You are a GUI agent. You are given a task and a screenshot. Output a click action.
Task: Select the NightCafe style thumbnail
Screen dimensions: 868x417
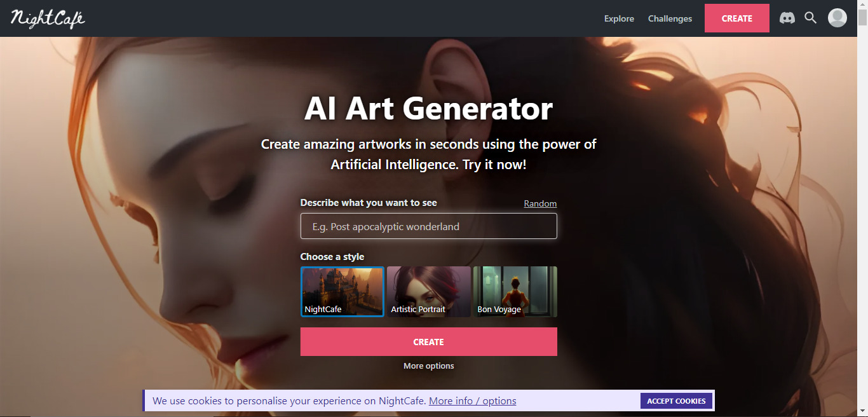(x=342, y=292)
